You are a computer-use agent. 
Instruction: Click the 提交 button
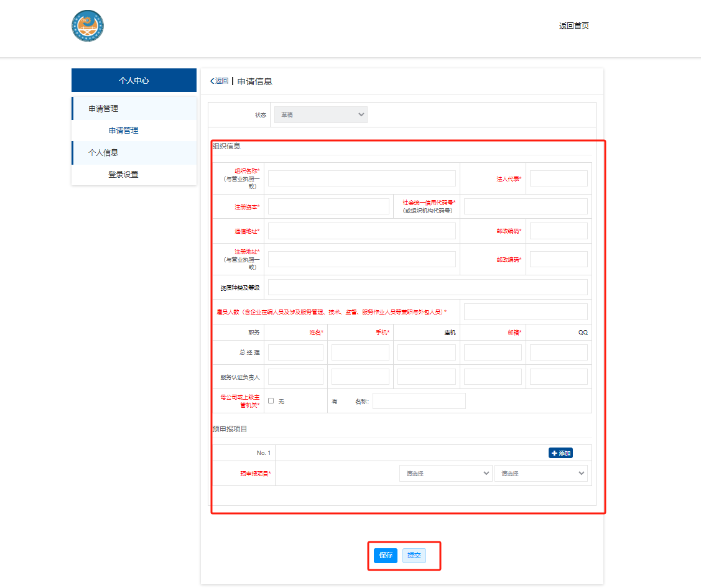pos(414,556)
